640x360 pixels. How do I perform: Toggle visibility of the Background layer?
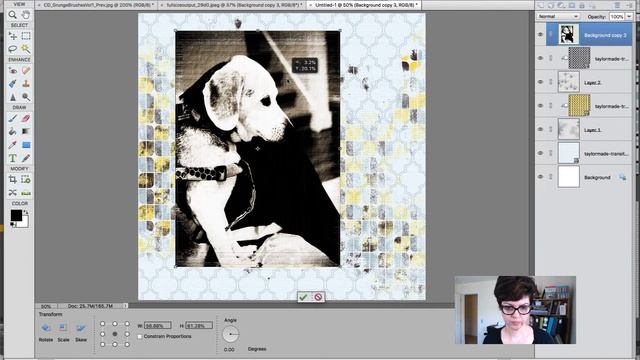coord(540,177)
